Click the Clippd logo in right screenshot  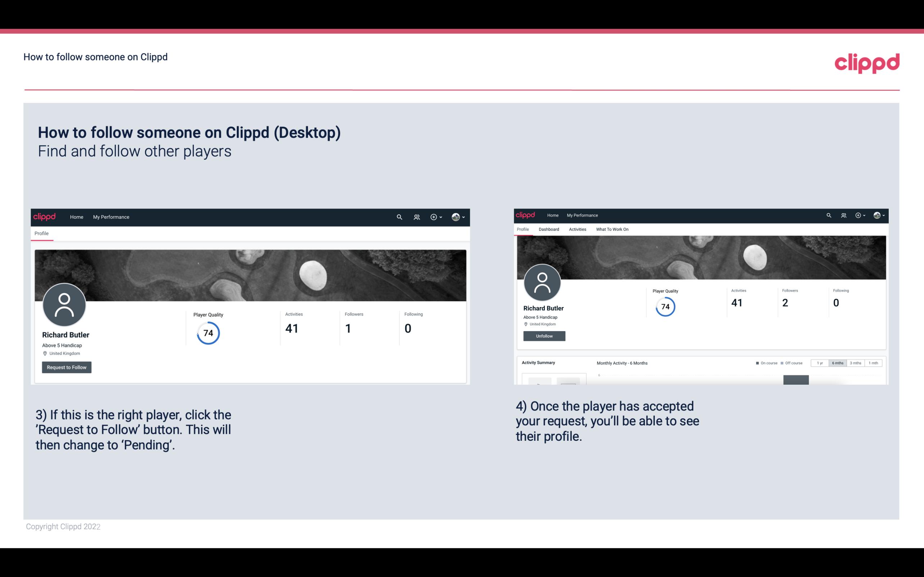(x=527, y=215)
